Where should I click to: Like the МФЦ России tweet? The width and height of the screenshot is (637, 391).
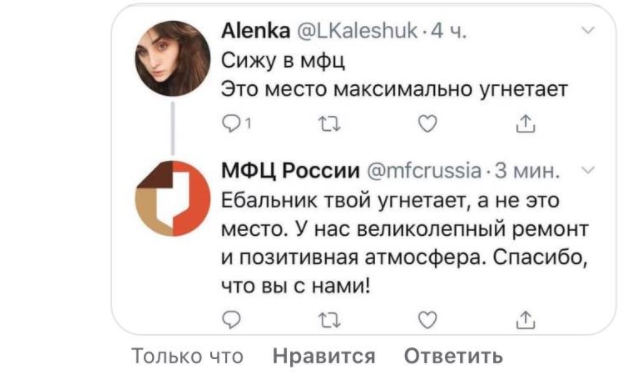pos(427,320)
